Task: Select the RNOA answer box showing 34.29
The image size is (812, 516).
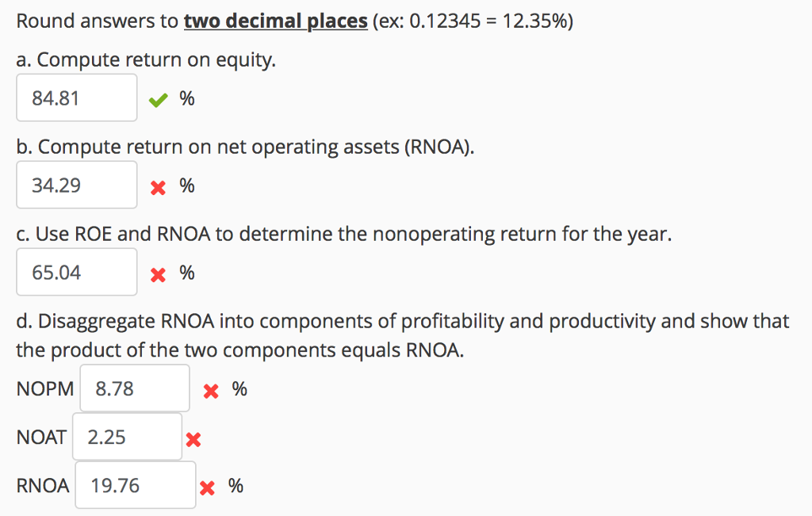Action: [x=76, y=185]
